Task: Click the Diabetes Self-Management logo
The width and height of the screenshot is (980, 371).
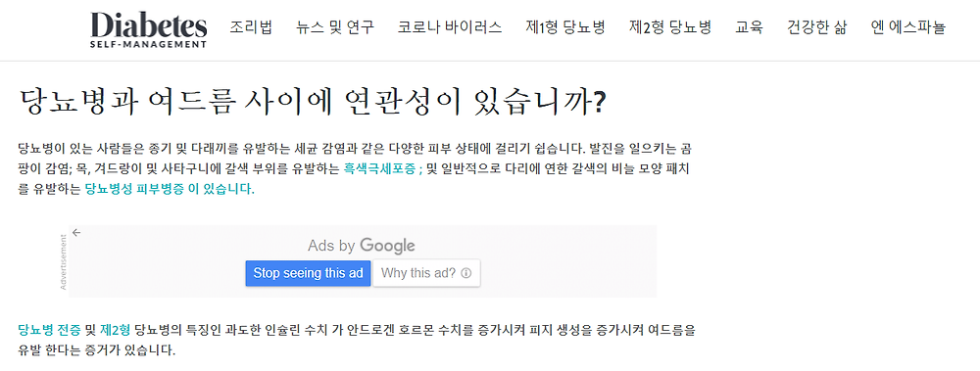Action: [149, 29]
